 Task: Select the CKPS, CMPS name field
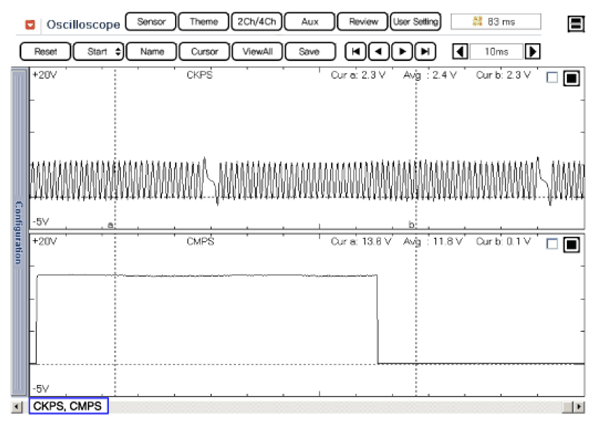click(69, 406)
